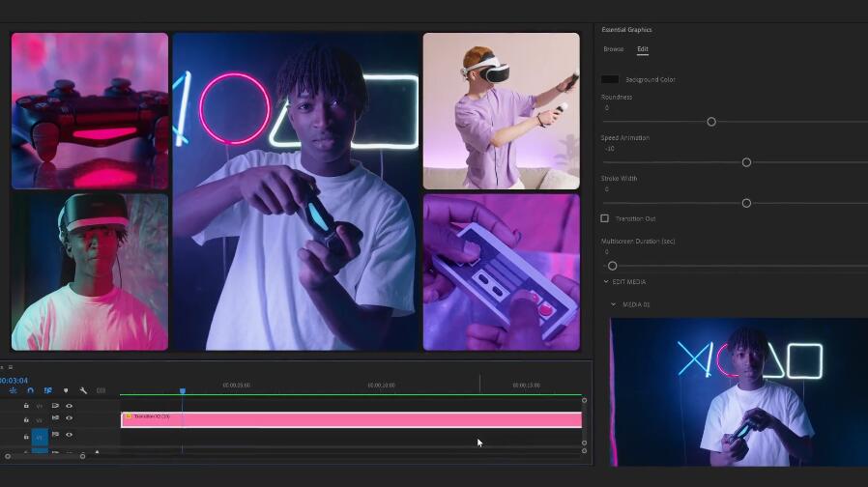
Task: Enable the Transition Out checkbox
Action: pyautogui.click(x=605, y=218)
